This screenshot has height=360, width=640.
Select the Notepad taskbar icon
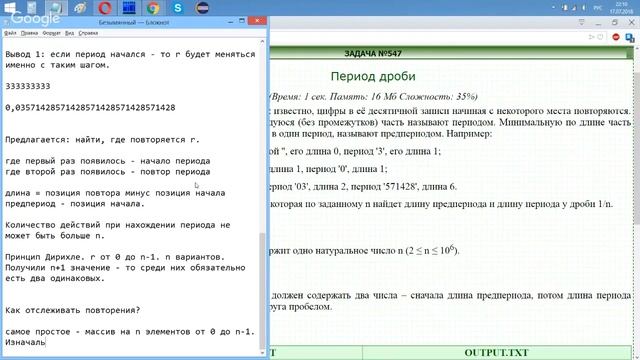(x=56, y=8)
